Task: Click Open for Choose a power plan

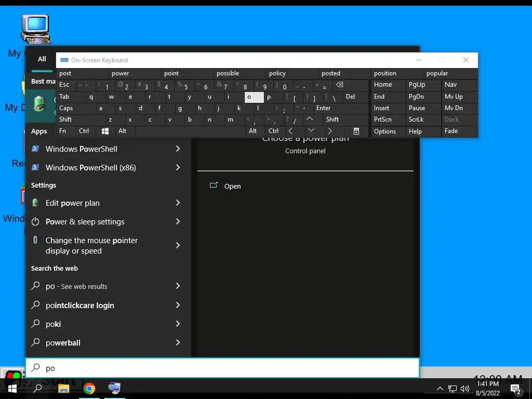Action: click(232, 187)
